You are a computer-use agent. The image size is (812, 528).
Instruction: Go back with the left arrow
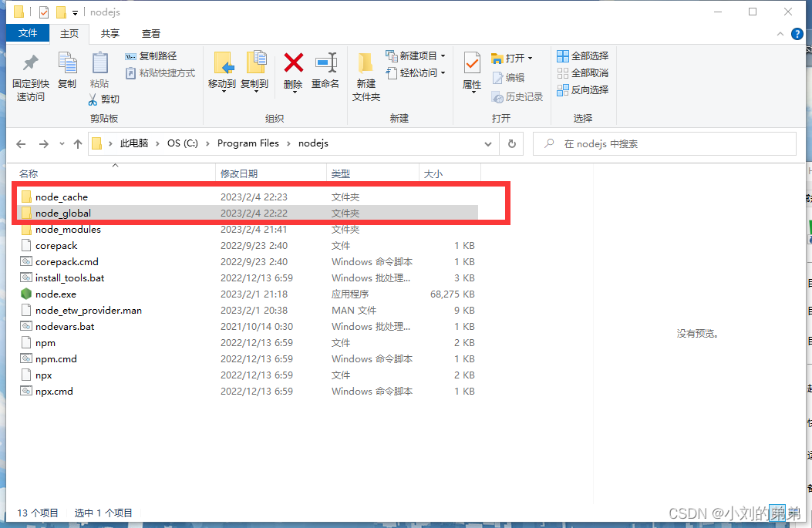pos(21,144)
